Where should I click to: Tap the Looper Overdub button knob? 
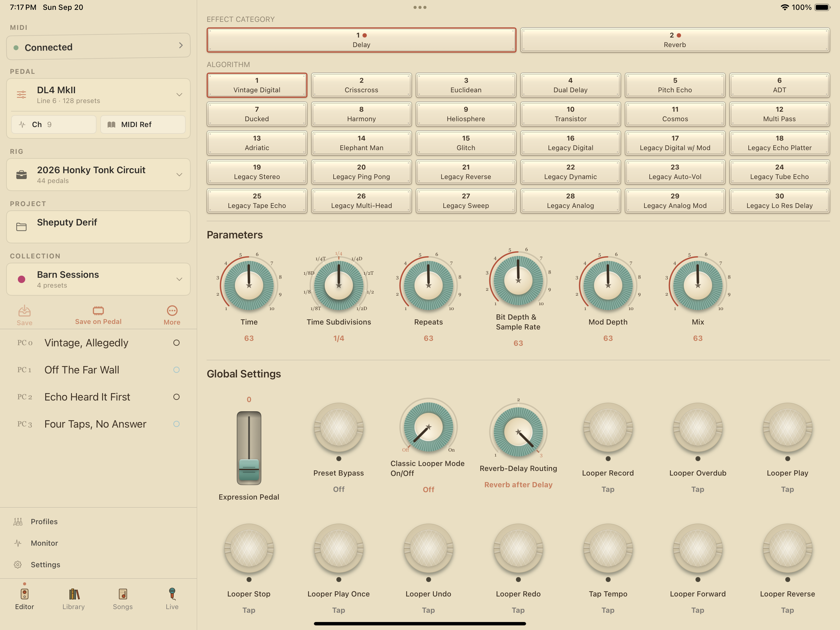pos(698,428)
